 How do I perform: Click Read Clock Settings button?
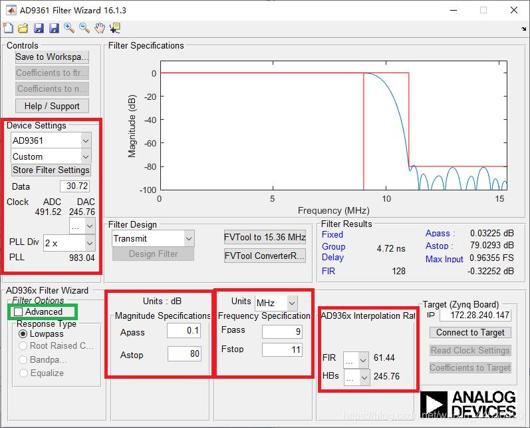[470, 350]
